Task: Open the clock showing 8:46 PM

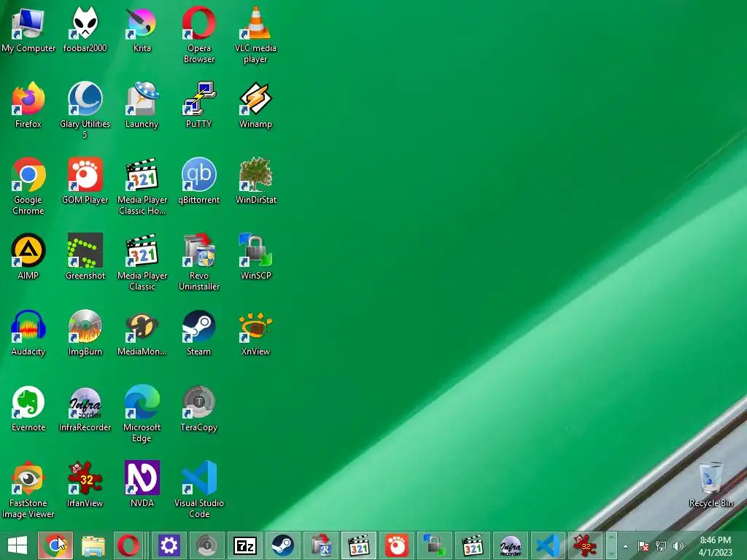Action: [716, 546]
